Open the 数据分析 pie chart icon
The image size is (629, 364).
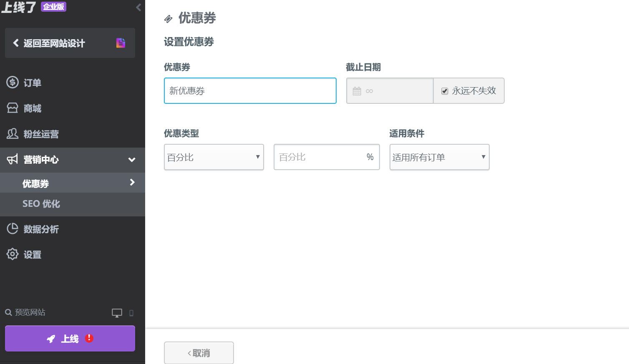(13, 228)
